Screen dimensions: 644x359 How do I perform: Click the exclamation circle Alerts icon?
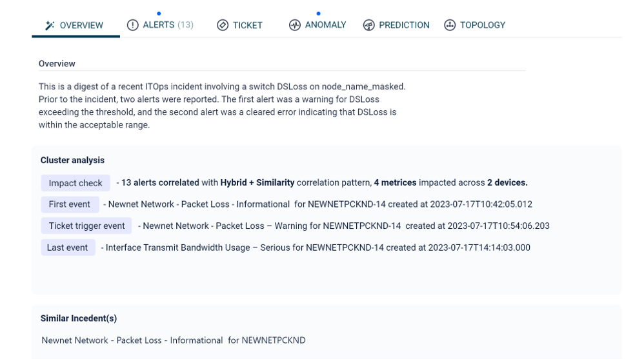coord(132,25)
